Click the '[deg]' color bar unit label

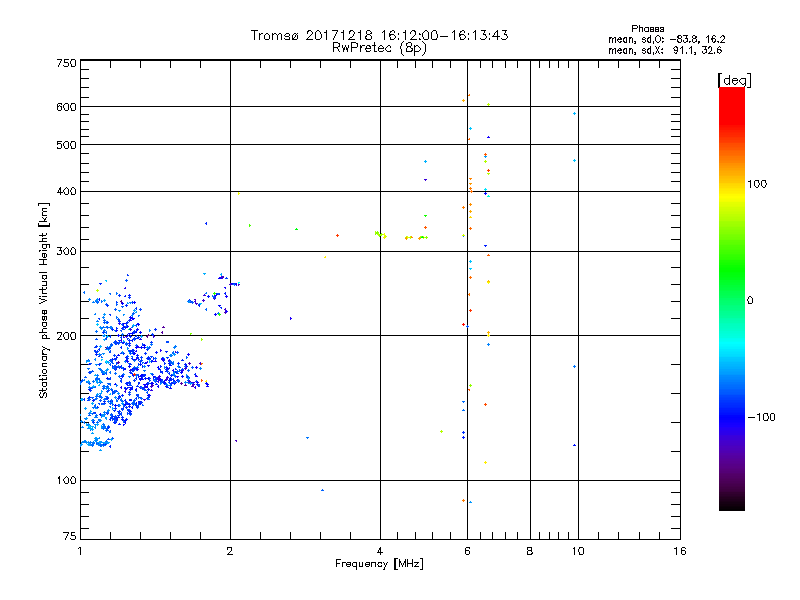tap(734, 80)
